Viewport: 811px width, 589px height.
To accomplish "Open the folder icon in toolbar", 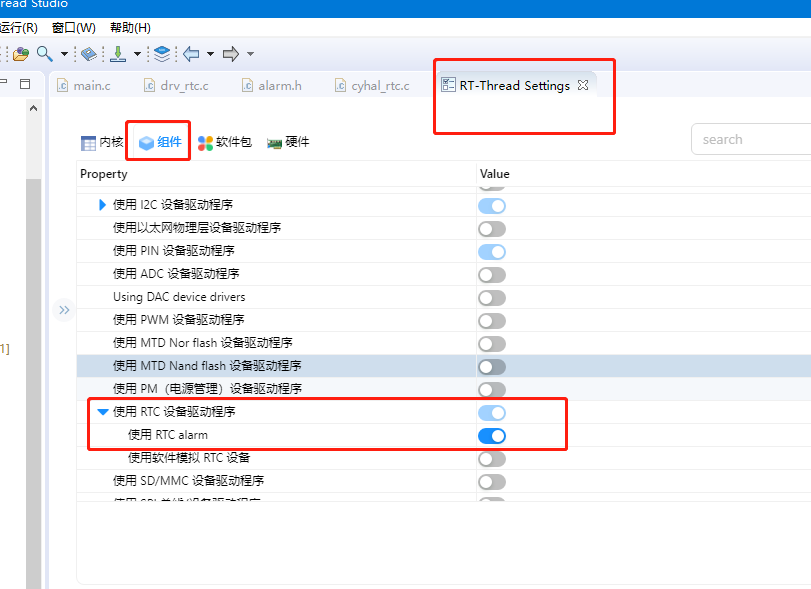I will 21,54.
